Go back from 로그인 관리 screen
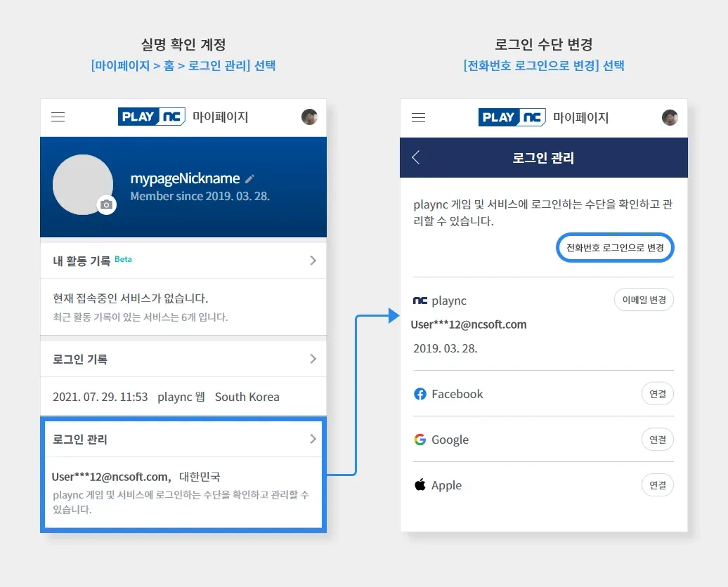The image size is (728, 587). [416, 157]
